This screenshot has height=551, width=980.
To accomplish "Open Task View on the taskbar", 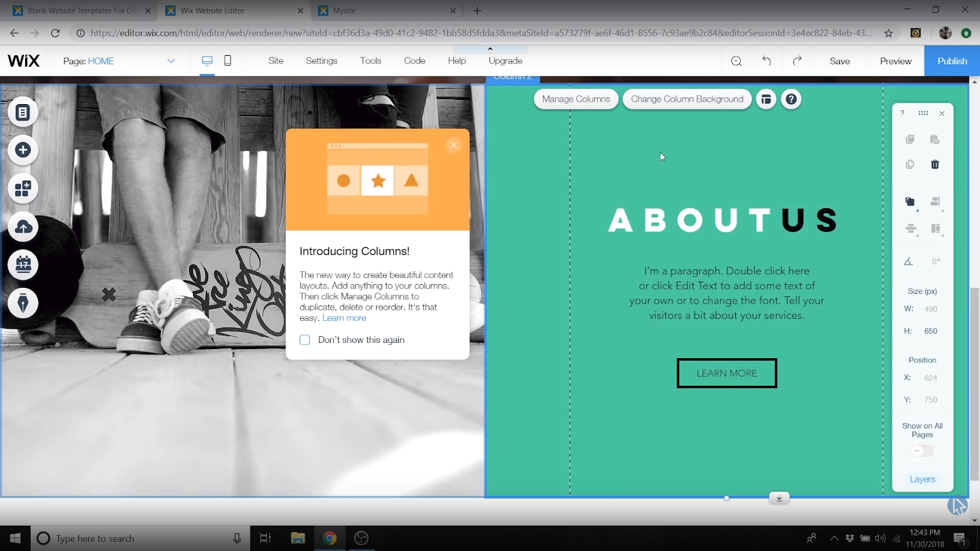I will click(265, 538).
